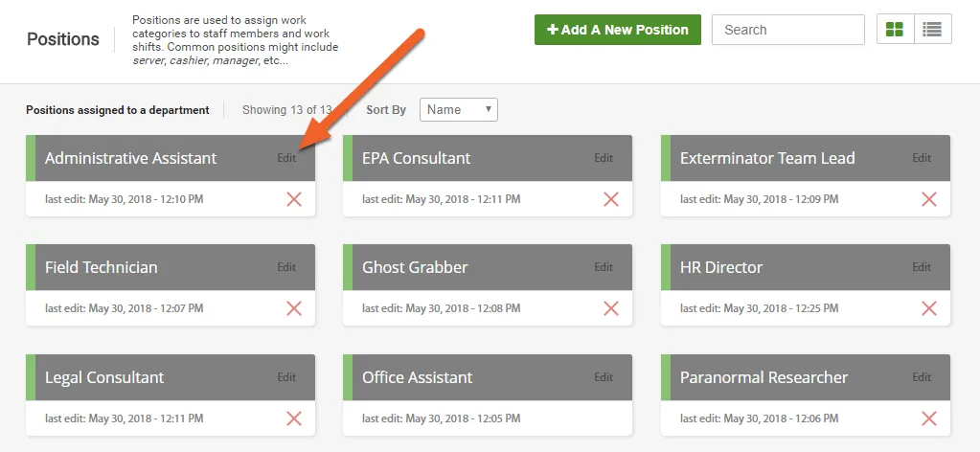The image size is (980, 452).
Task: Edit the Exterminator Team Lead position
Action: point(922,158)
